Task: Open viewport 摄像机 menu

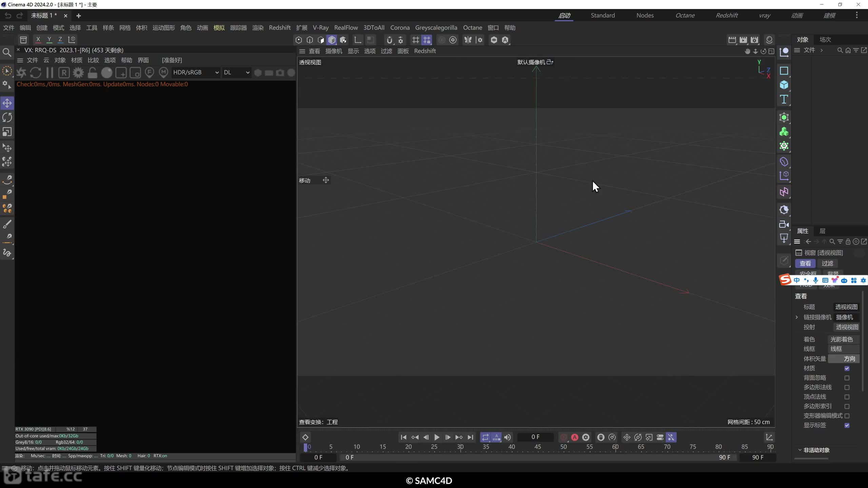Action: 334,51
